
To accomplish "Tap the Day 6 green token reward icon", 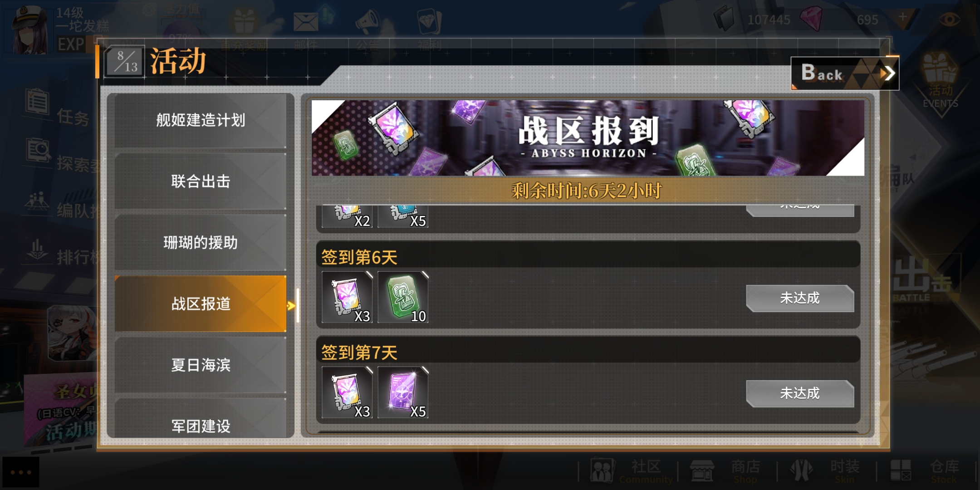I will coord(403,297).
